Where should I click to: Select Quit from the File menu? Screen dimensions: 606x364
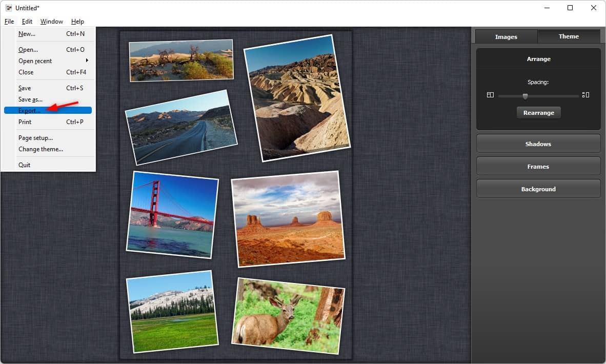click(x=48, y=165)
